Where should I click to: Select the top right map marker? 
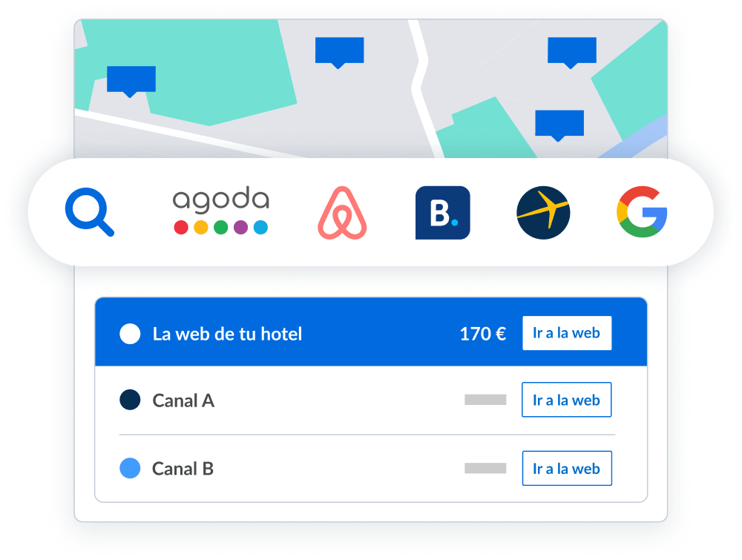point(571,53)
